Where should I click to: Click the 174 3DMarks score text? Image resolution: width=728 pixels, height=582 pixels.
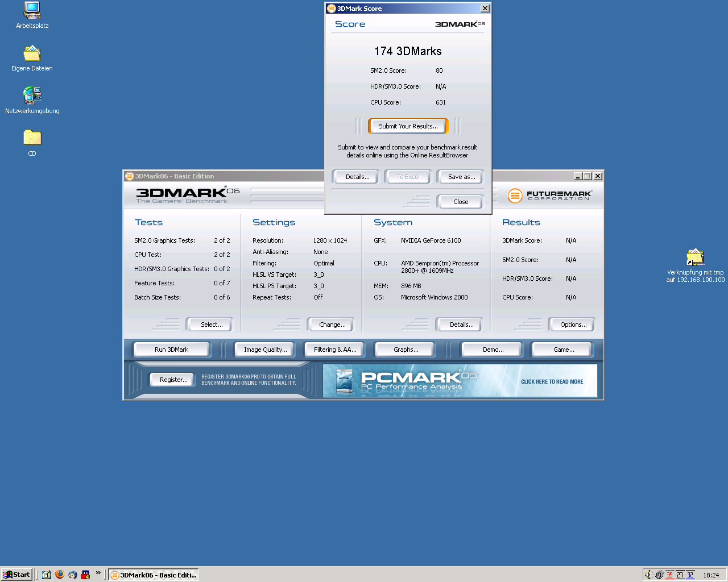[x=408, y=51]
